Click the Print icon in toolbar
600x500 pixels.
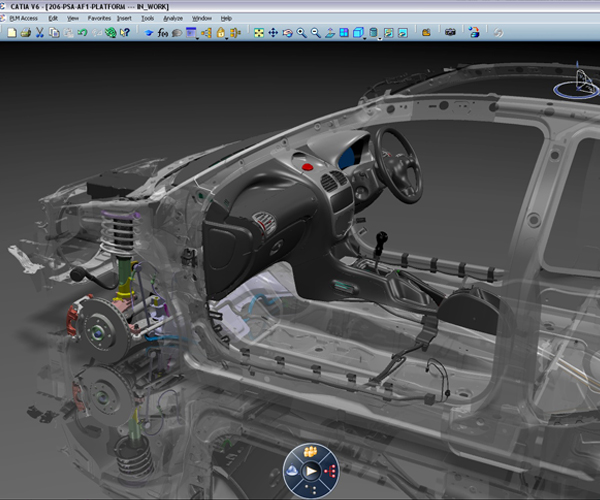pos(26,33)
